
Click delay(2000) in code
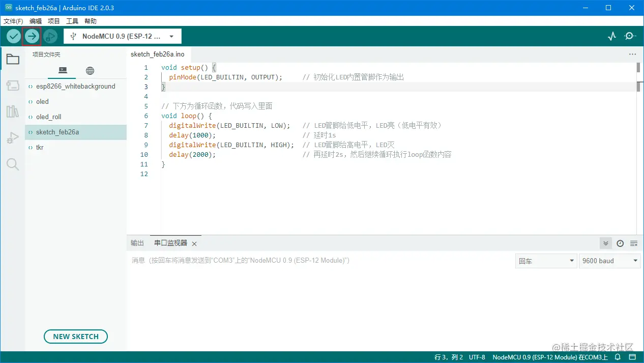tap(192, 154)
